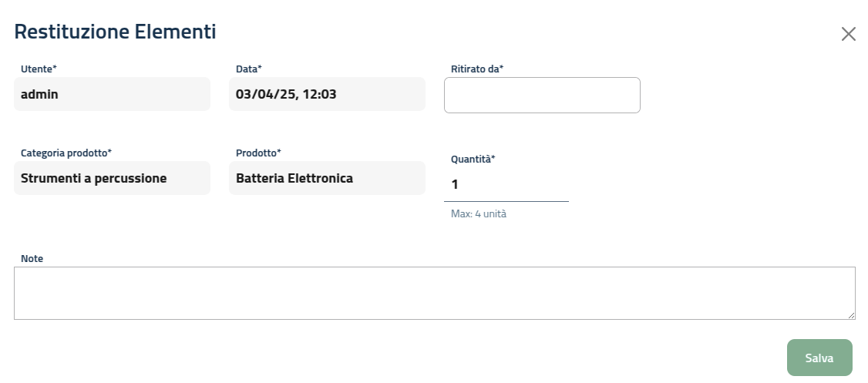Screen dimensions: 868x383
Task: Click the Max: 4 unità hint text
Action: click(x=478, y=213)
